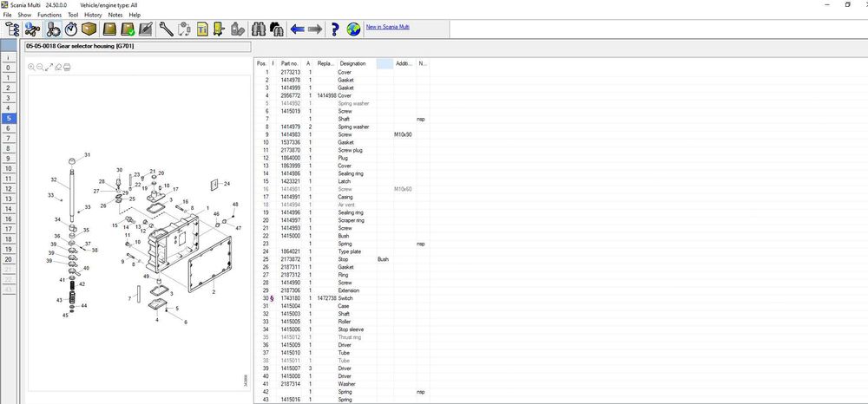Screen dimensions: 868x404
Task: Open the File menu
Action: [7, 15]
